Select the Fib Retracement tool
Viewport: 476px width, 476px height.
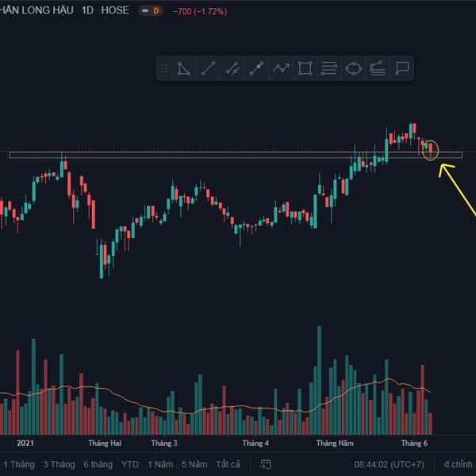click(x=329, y=68)
